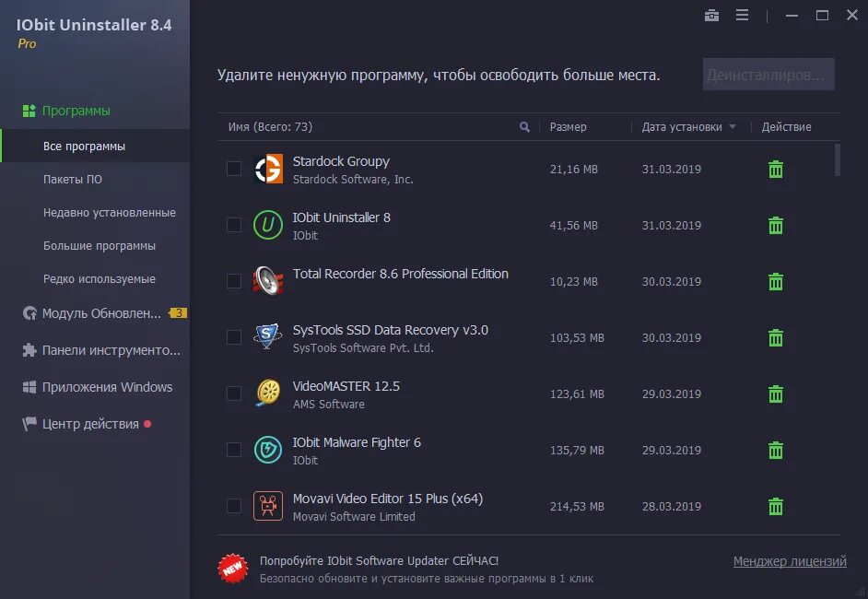Select the IObit Malware Fighter 6 checkbox
The width and height of the screenshot is (868, 599).
coord(234,450)
